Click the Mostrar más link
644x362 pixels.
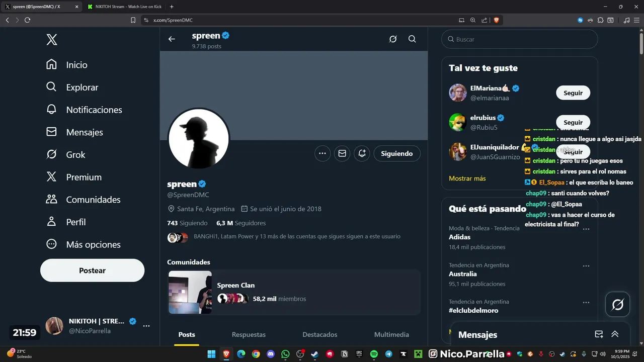pyautogui.click(x=467, y=178)
